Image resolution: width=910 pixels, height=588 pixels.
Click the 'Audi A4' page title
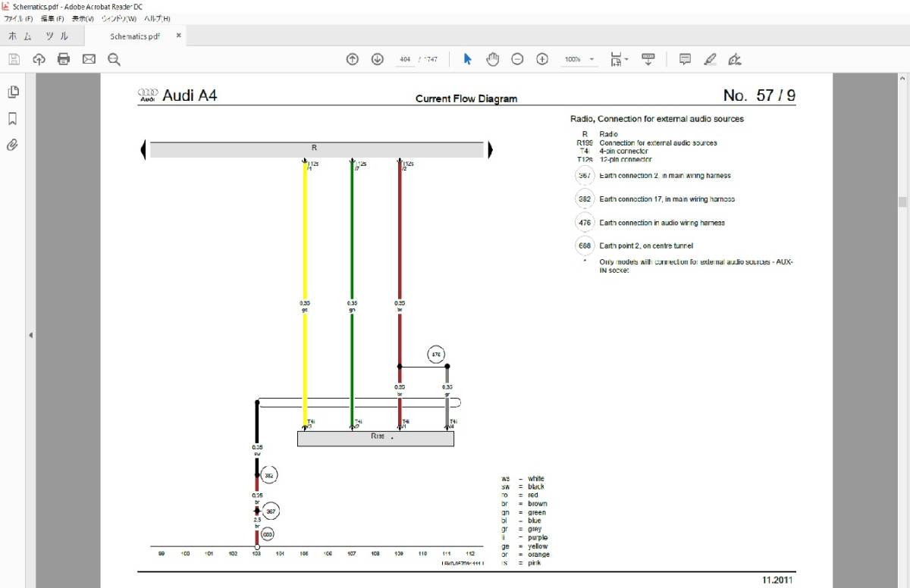pos(190,95)
